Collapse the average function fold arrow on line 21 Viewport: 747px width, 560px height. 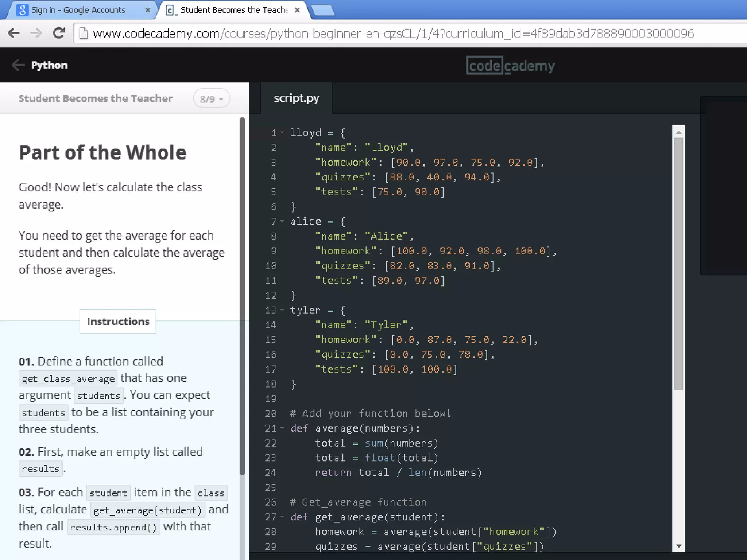click(282, 428)
